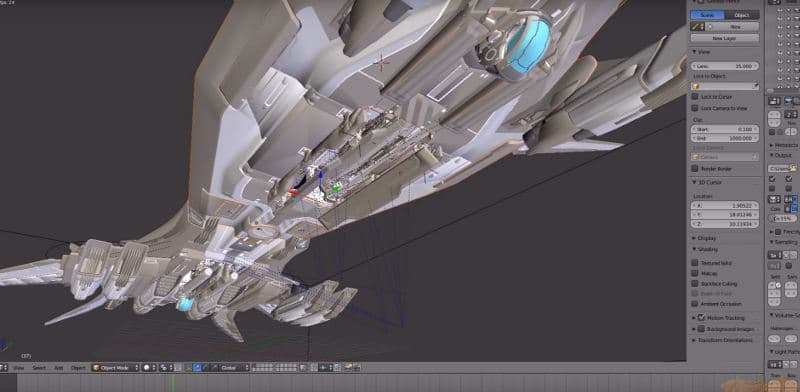Click the New grease pencil button
800x392 pixels.
pos(732,26)
